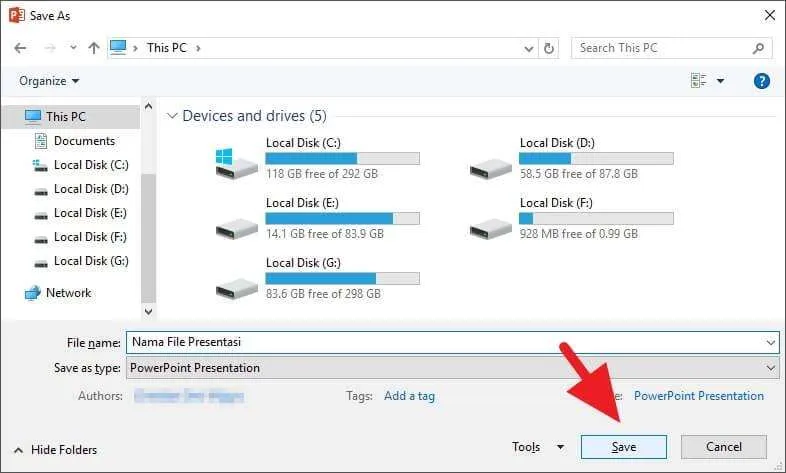Expand the File name dropdown arrow
The image size is (786, 473).
(x=770, y=343)
